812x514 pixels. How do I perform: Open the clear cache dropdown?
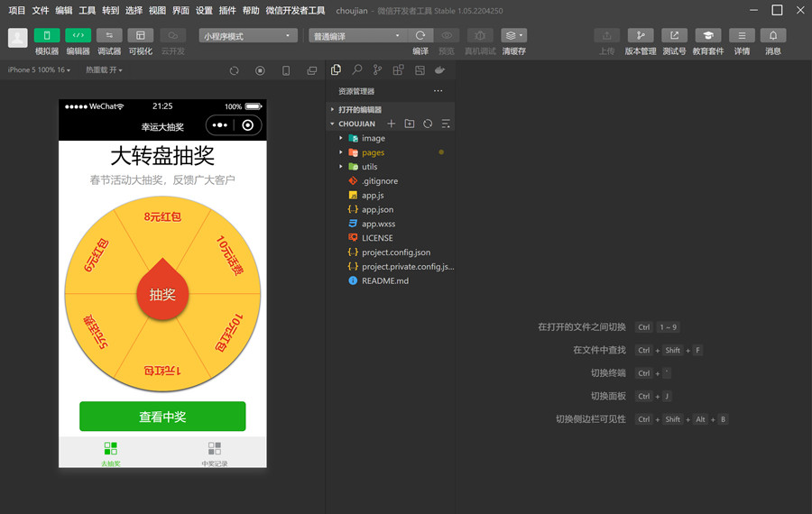(x=513, y=35)
